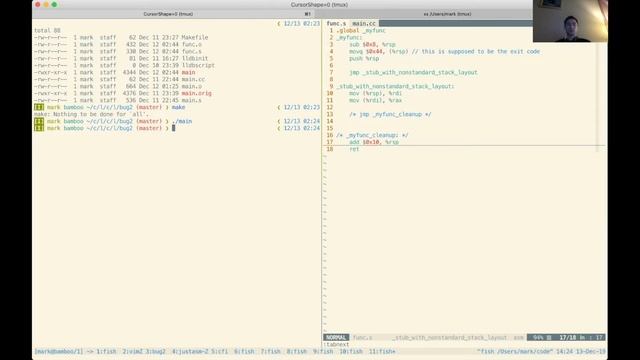Select tmux window 6:fish in status bar
Image resolution: width=640 pixels, height=360 pixels.
point(244,351)
